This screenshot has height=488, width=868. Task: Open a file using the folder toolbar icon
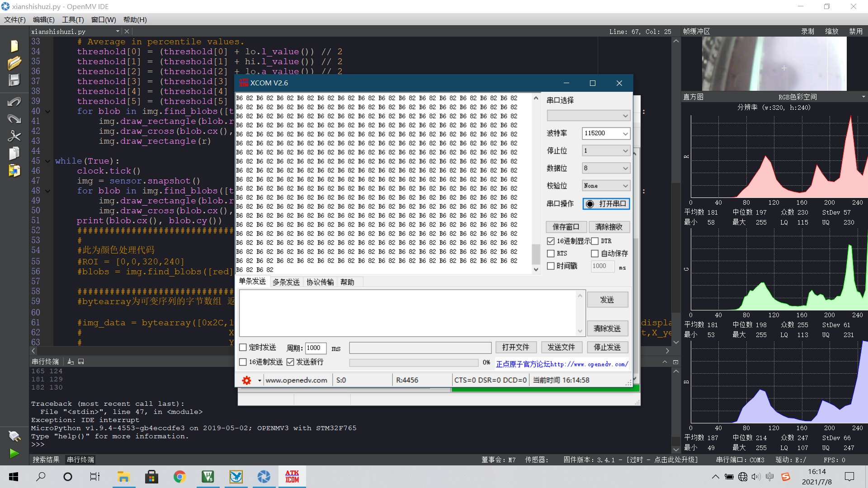click(14, 62)
